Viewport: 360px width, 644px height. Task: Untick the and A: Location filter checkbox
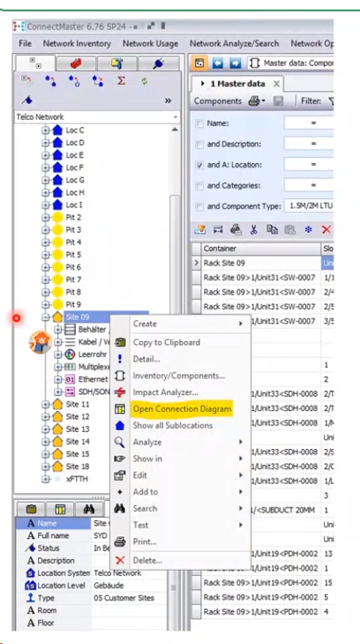[x=199, y=165]
